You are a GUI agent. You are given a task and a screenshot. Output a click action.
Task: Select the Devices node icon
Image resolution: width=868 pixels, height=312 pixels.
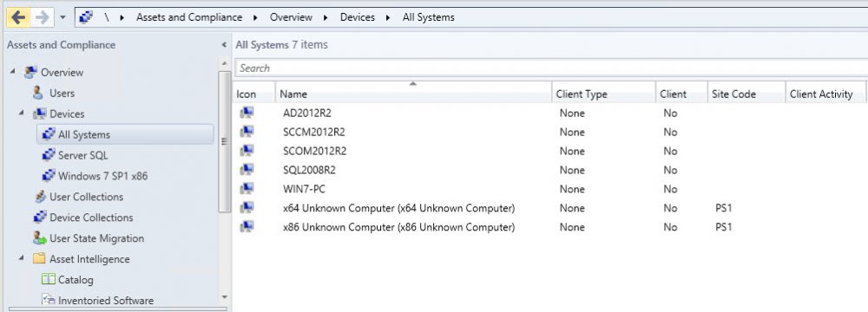40,114
